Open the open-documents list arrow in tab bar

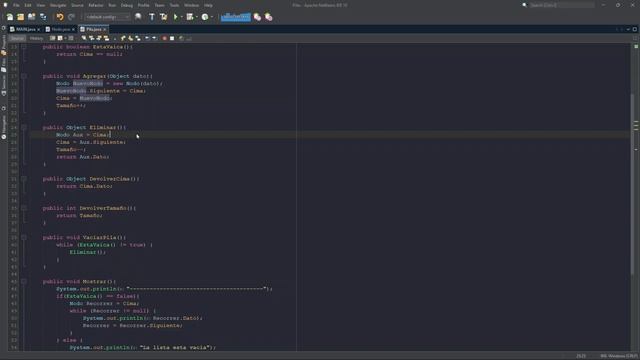click(x=629, y=29)
